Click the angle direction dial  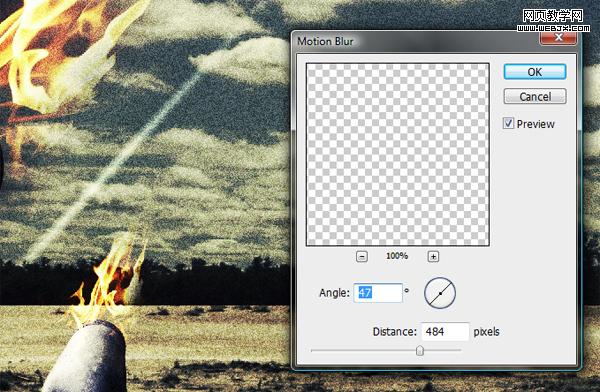pos(440,293)
